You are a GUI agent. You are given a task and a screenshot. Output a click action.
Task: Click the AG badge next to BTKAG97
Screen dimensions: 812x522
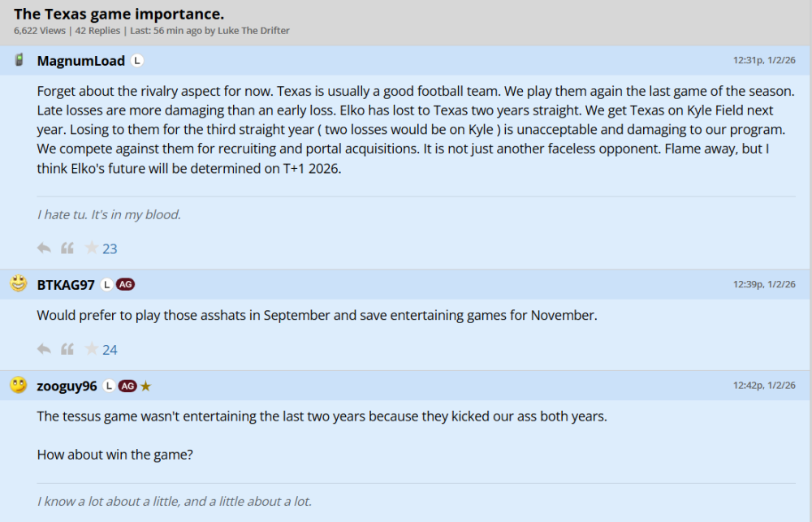125,285
